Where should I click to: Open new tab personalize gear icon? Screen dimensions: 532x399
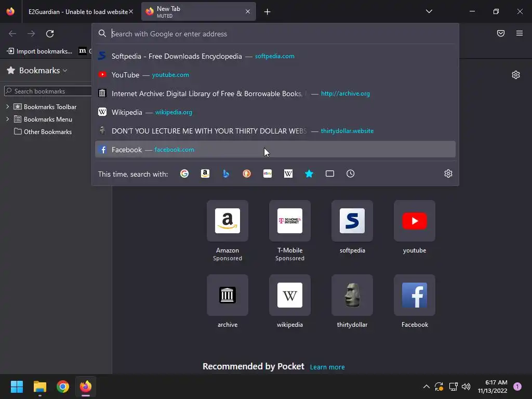point(516,75)
